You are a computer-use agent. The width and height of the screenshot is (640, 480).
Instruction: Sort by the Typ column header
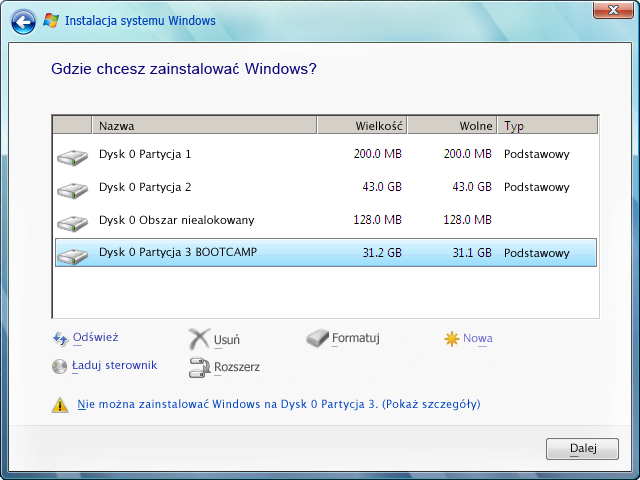coord(548,125)
